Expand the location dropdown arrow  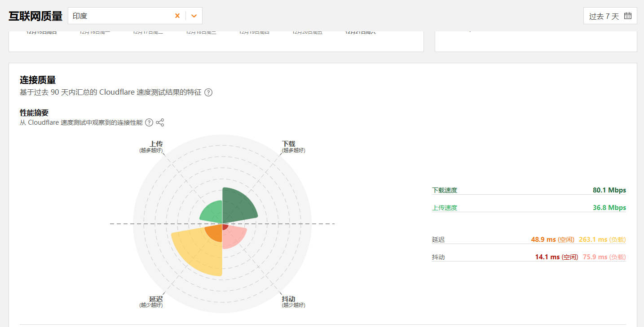coord(194,16)
